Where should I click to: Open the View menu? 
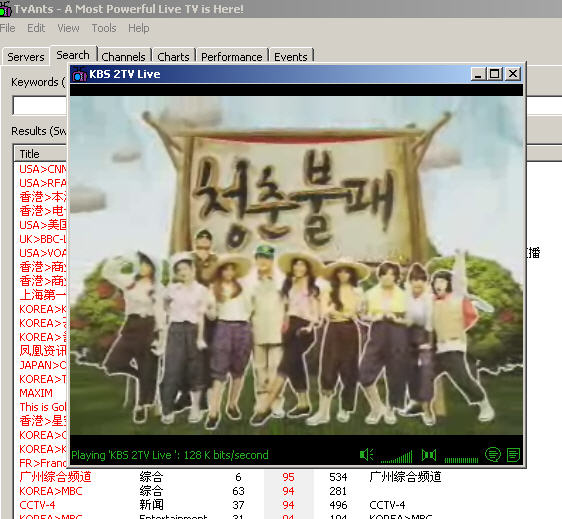[x=68, y=28]
